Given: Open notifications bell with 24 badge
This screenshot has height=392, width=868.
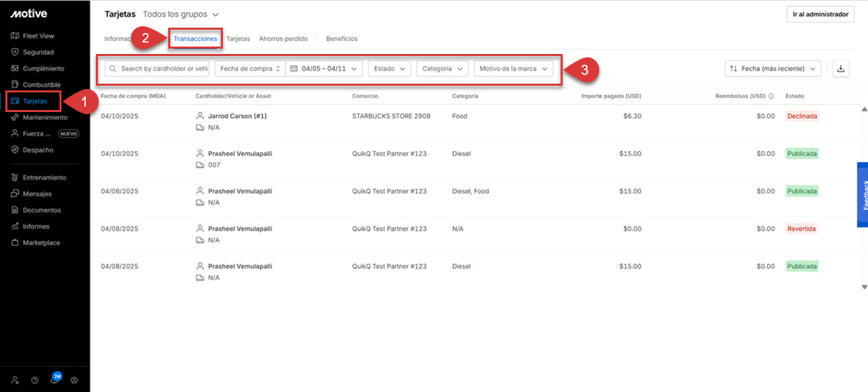Looking at the screenshot, I should pos(54,380).
